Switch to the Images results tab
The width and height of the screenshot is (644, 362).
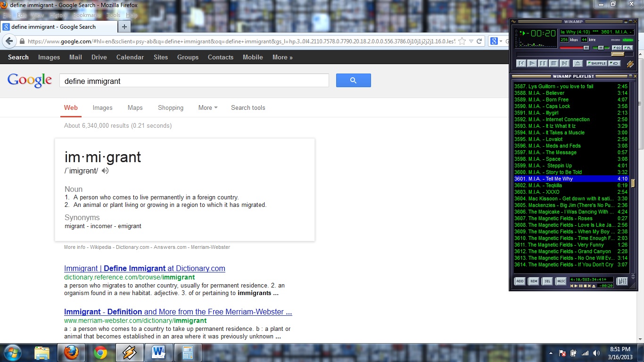point(102,107)
